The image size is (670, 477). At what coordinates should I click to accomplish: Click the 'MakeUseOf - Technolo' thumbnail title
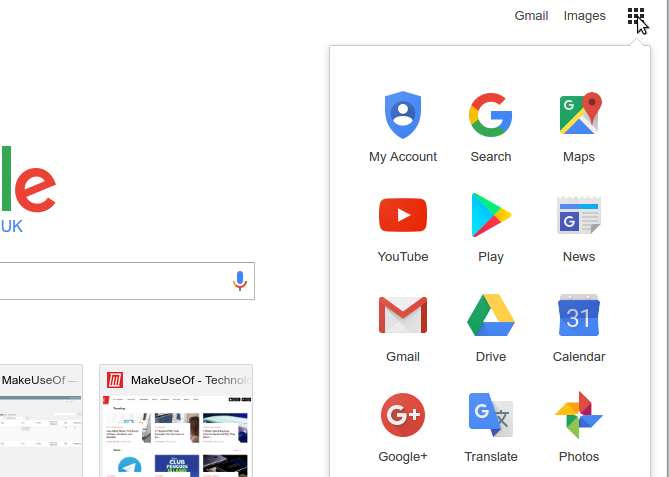tap(191, 380)
